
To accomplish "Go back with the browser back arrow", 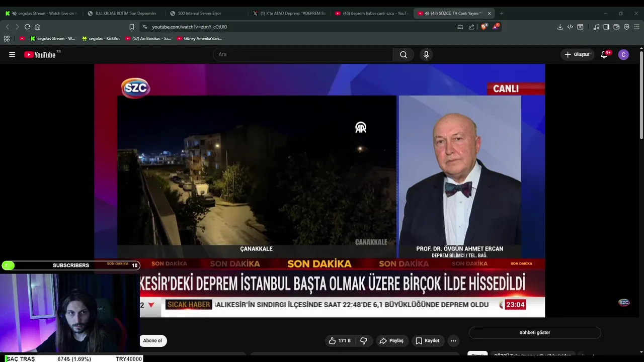I will [7, 27].
